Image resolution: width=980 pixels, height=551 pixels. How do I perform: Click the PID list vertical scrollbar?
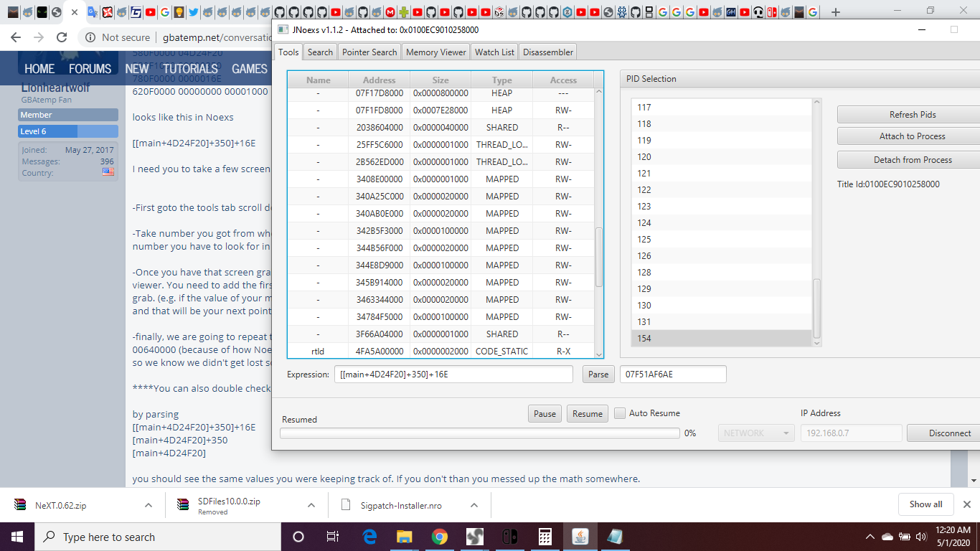(816, 309)
